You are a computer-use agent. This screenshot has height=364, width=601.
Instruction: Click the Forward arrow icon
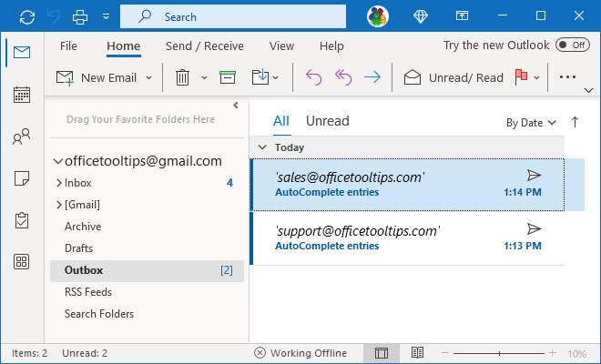tap(372, 77)
